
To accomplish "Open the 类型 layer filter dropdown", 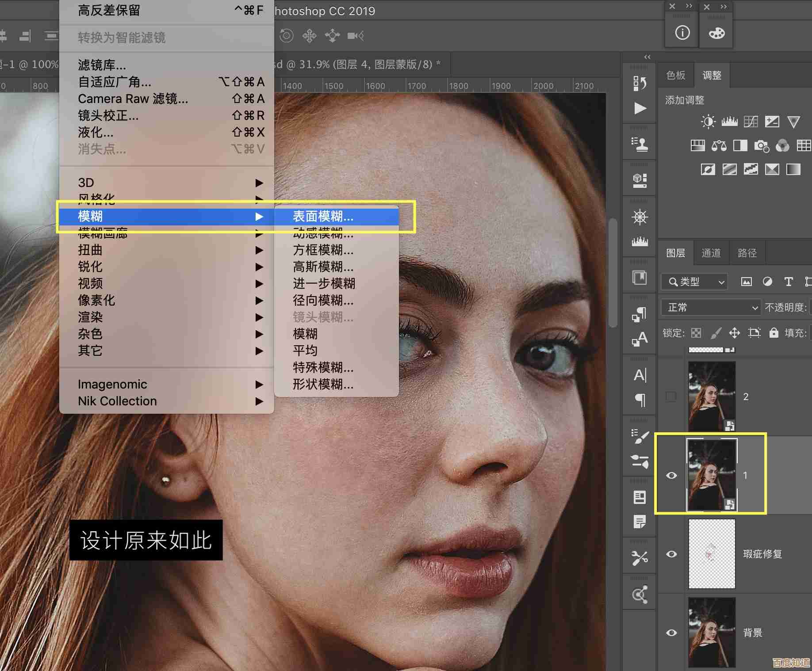I will point(693,282).
